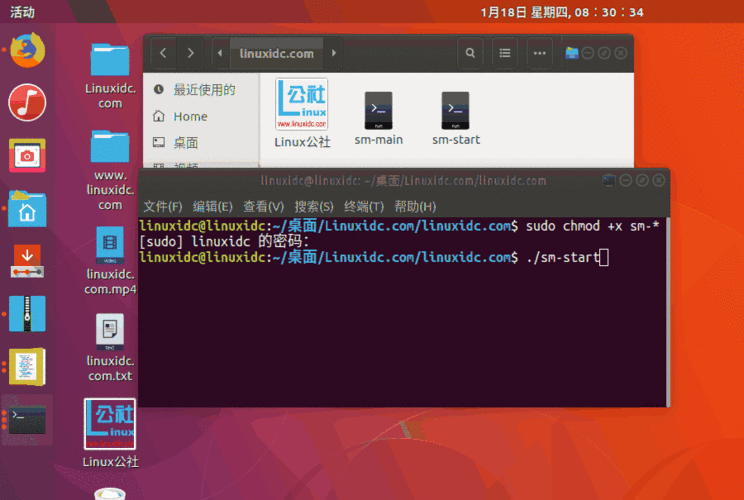Click the Files window folder icon in titlebar

click(572, 53)
